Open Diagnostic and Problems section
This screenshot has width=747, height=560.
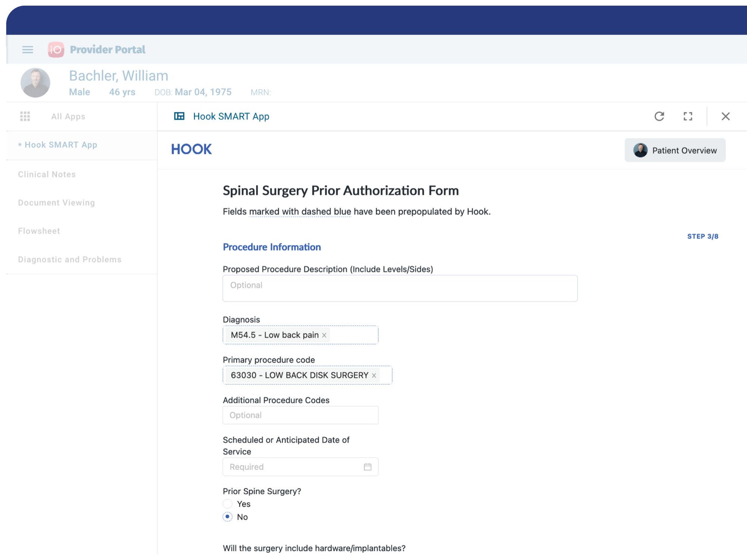pos(70,259)
